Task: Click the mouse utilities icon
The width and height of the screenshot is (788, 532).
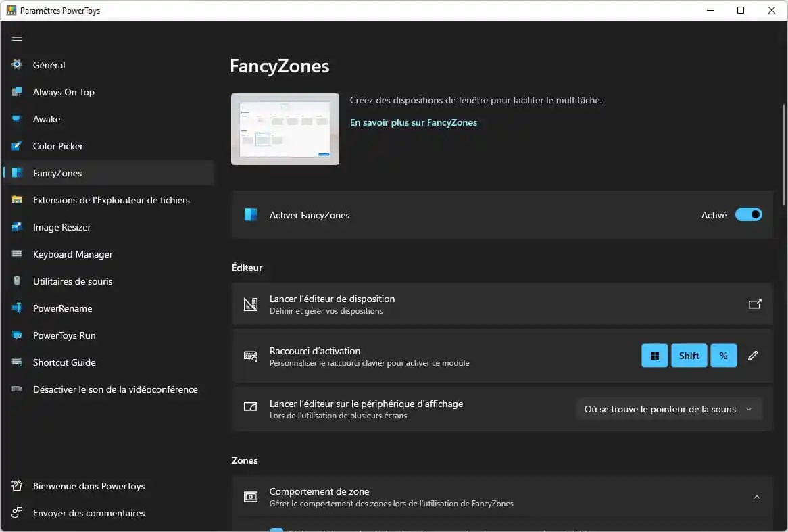Action: [x=17, y=281]
